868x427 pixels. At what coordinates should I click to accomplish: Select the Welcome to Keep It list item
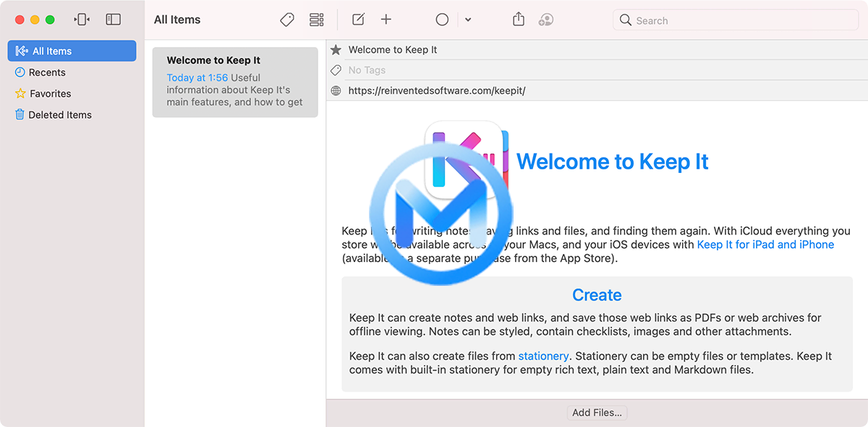click(234, 82)
